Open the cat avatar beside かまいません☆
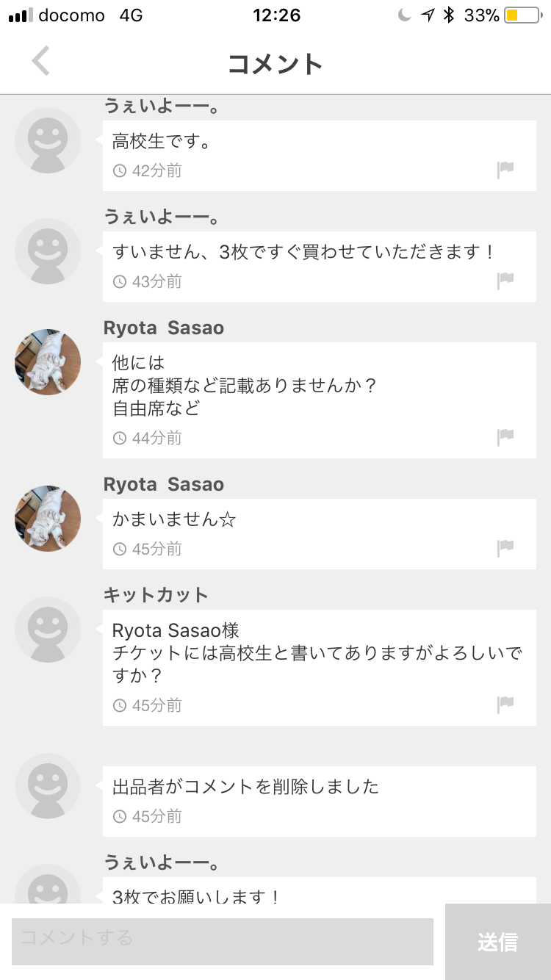This screenshot has width=551, height=980. 48,519
